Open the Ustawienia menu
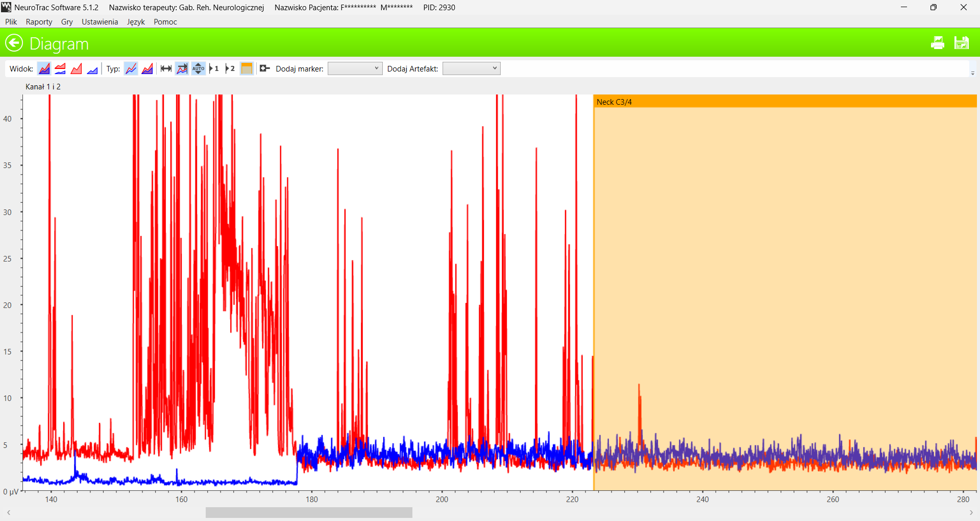This screenshot has width=980, height=521. point(100,22)
